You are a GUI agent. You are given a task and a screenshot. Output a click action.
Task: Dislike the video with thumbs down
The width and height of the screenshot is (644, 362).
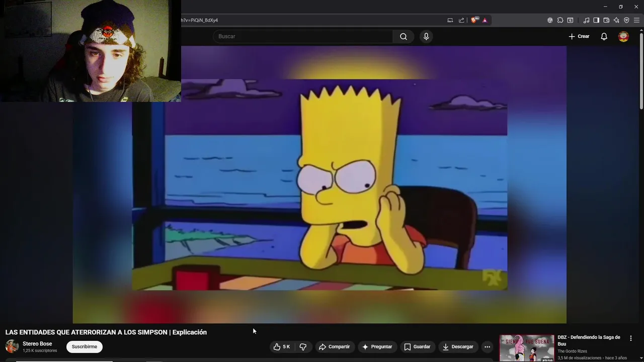303,347
